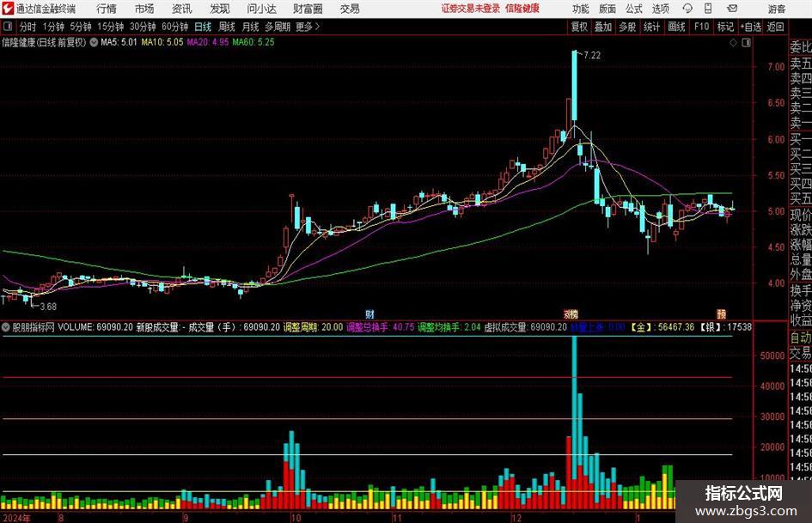Click the 证券交易未登录 login link
Viewport: 812px width, 523px height.
click(471, 9)
